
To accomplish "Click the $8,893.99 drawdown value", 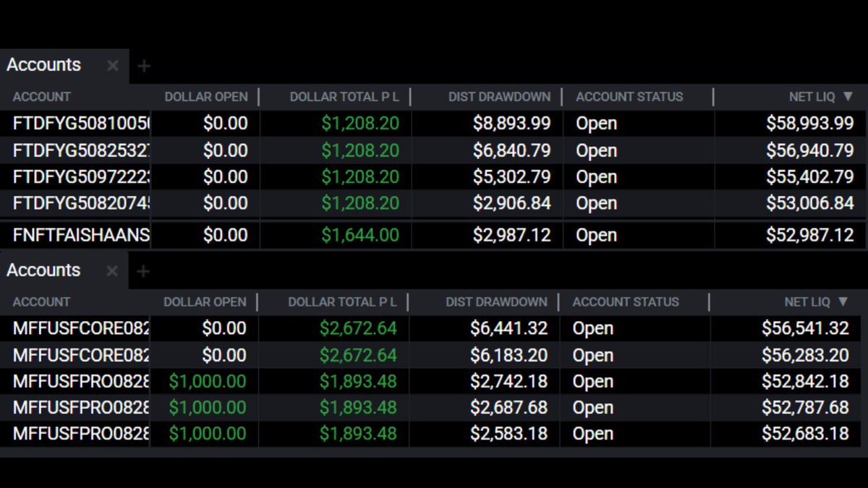I will [x=511, y=124].
